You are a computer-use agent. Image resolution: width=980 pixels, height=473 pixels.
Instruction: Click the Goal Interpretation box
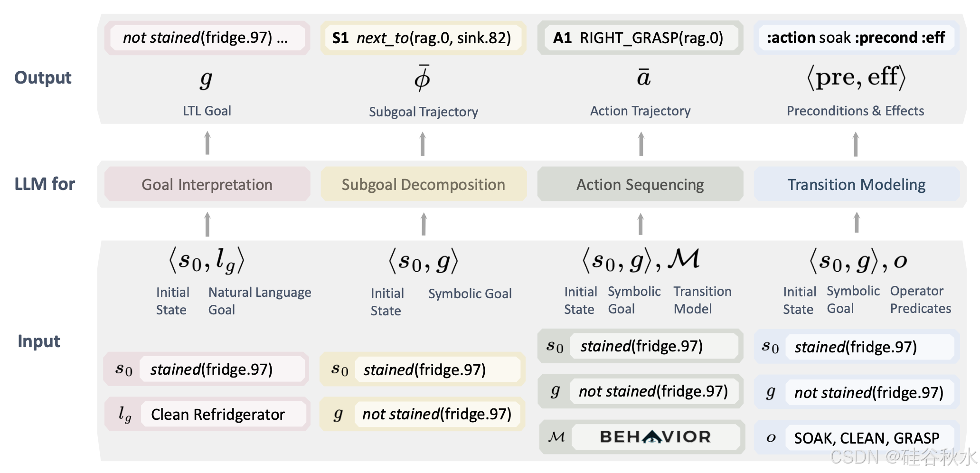tap(207, 184)
